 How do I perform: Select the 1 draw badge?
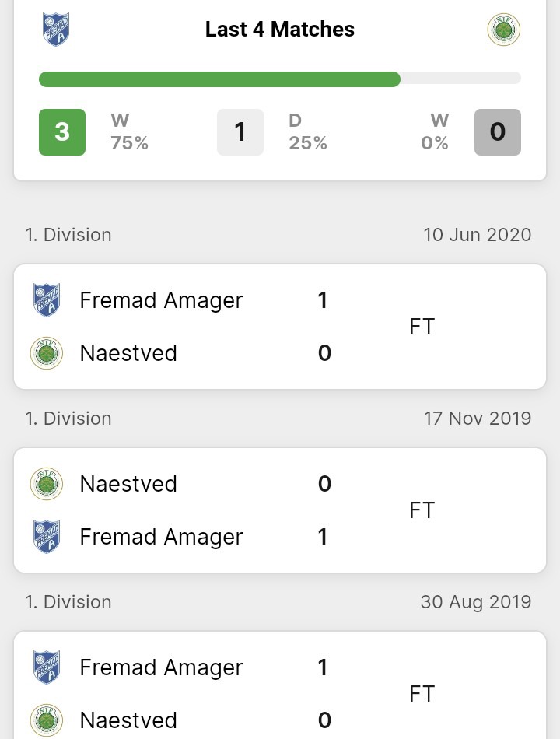point(240,132)
